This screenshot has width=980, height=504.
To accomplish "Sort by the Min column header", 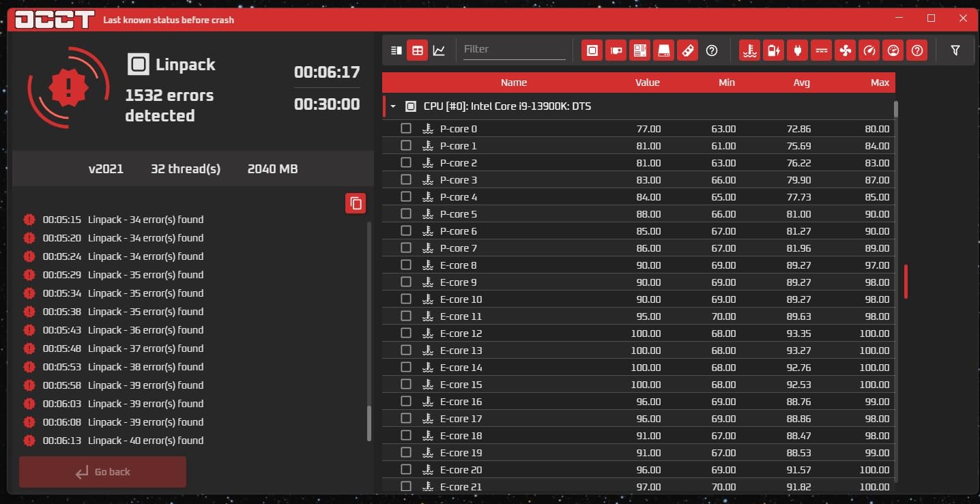I will coord(727,83).
